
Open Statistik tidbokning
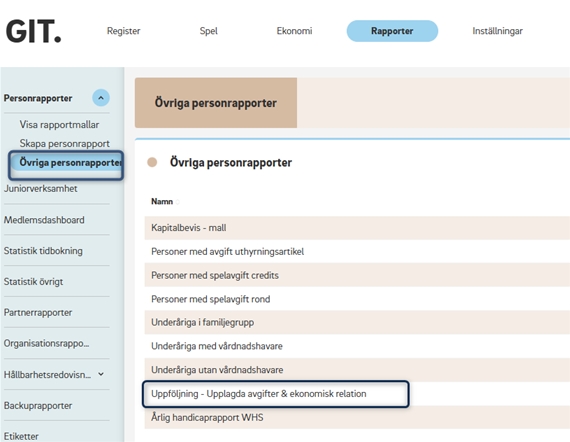coord(43,251)
